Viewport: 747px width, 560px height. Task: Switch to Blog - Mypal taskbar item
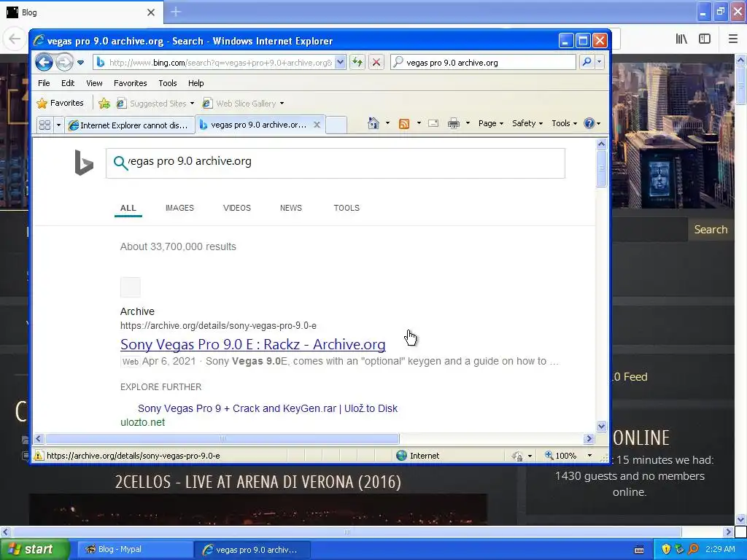tap(133, 550)
